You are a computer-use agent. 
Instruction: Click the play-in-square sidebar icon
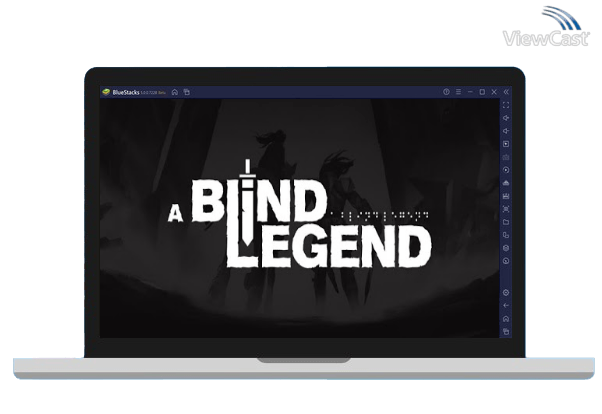(x=506, y=144)
